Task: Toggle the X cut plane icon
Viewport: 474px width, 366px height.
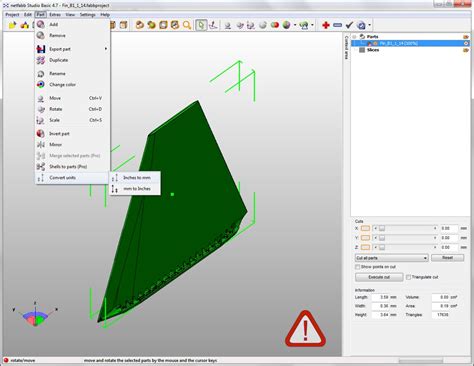Action: 365,228
